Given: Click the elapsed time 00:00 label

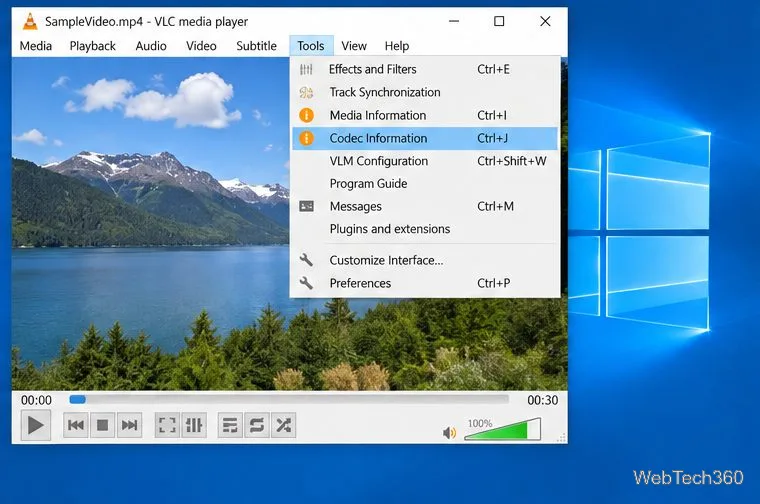Looking at the screenshot, I should coord(36,400).
